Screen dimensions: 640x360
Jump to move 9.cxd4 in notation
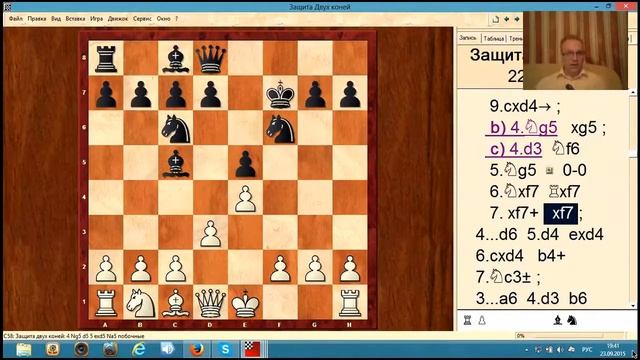pos(520,107)
